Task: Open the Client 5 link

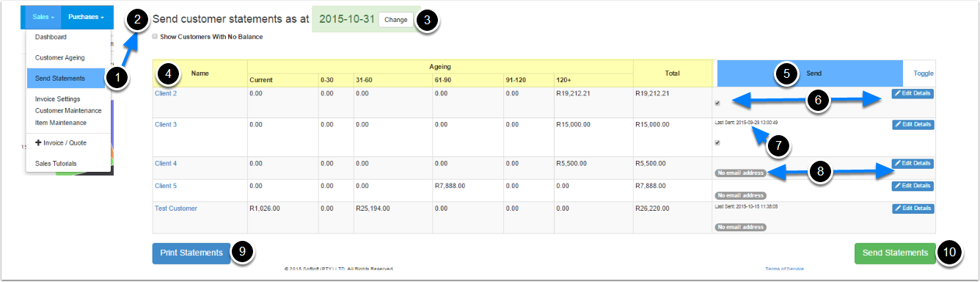Action: pos(166,186)
